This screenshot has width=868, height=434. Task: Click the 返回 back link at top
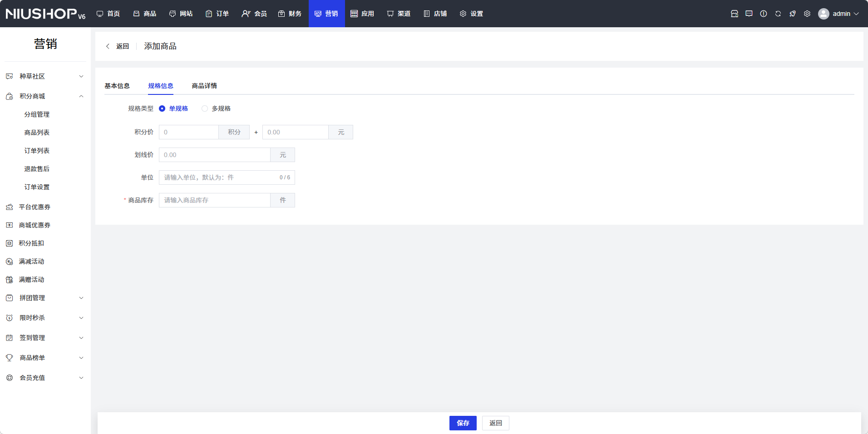(x=118, y=46)
